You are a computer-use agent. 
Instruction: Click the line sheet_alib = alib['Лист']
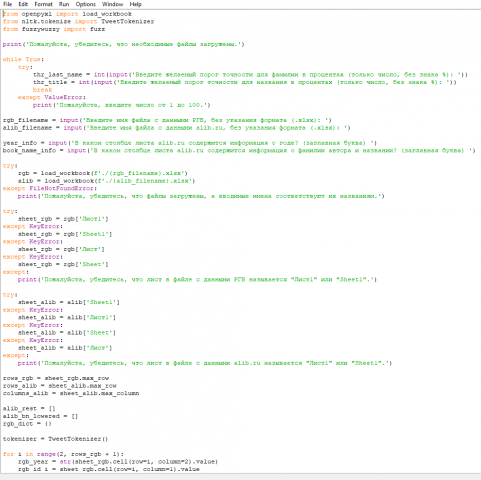pyautogui.click(x=65, y=348)
